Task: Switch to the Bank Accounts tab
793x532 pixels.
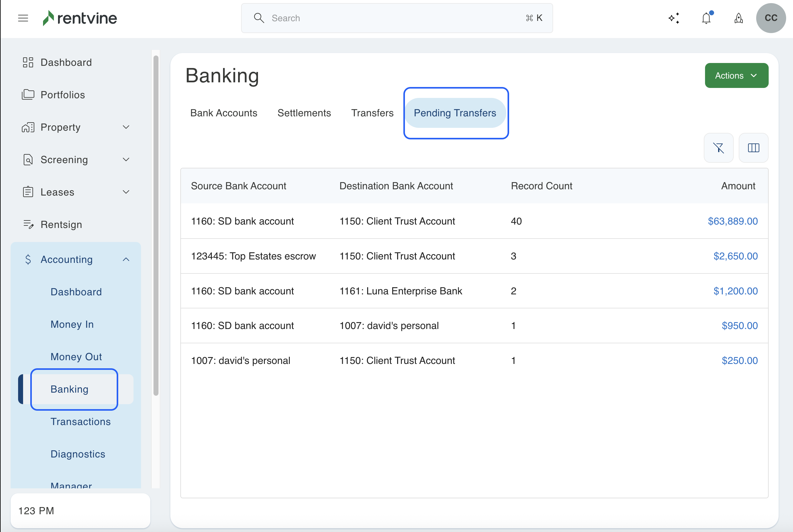Action: click(224, 113)
